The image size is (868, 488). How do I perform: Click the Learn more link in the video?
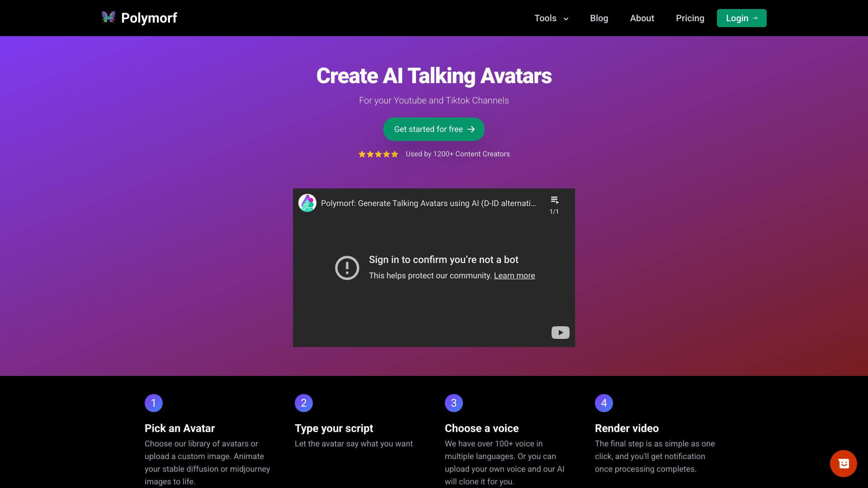[514, 275]
